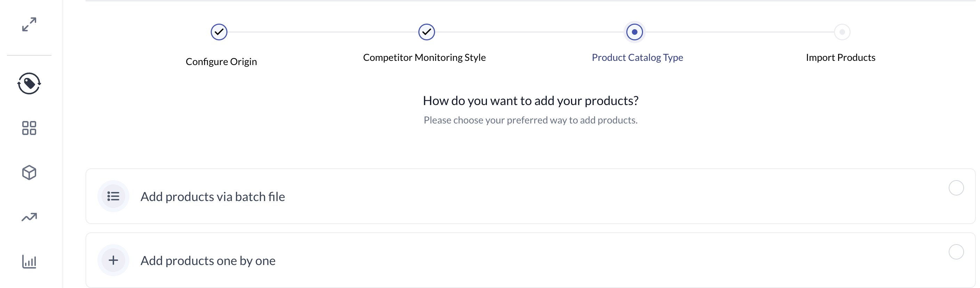Select the batch file radio button
This screenshot has height=288, width=980.
pos(956,188)
